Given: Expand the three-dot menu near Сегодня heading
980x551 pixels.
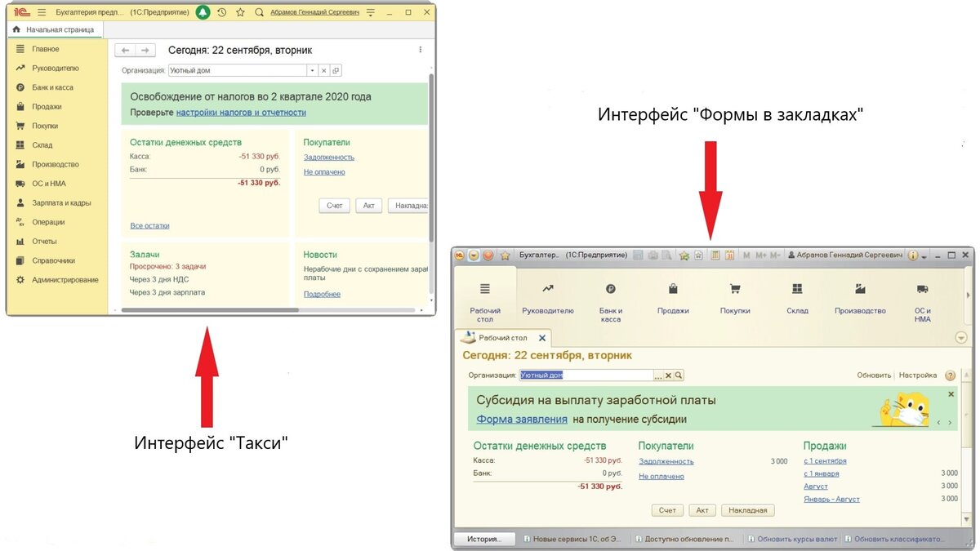Looking at the screenshot, I should 420,49.
